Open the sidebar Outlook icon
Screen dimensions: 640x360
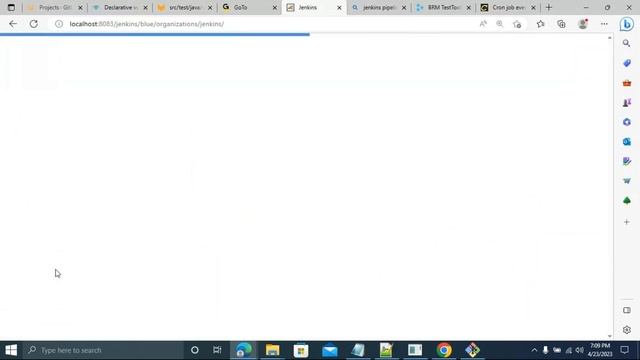pyautogui.click(x=627, y=142)
